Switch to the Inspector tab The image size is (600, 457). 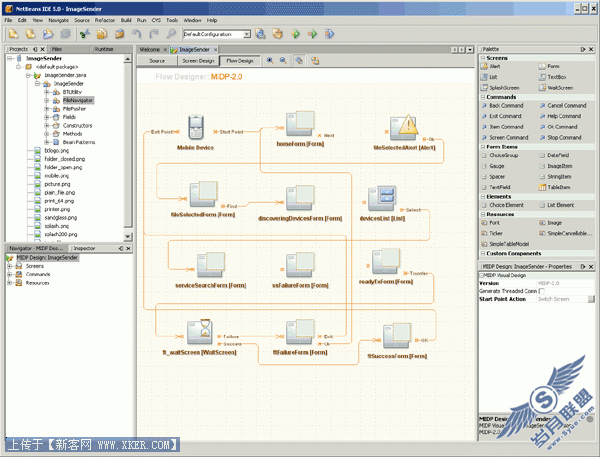[x=84, y=248]
